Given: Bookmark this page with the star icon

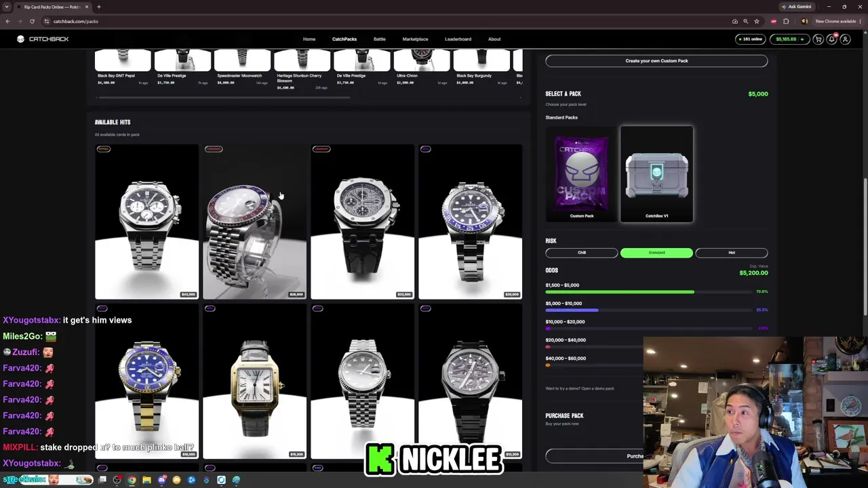Looking at the screenshot, I should point(757,21).
